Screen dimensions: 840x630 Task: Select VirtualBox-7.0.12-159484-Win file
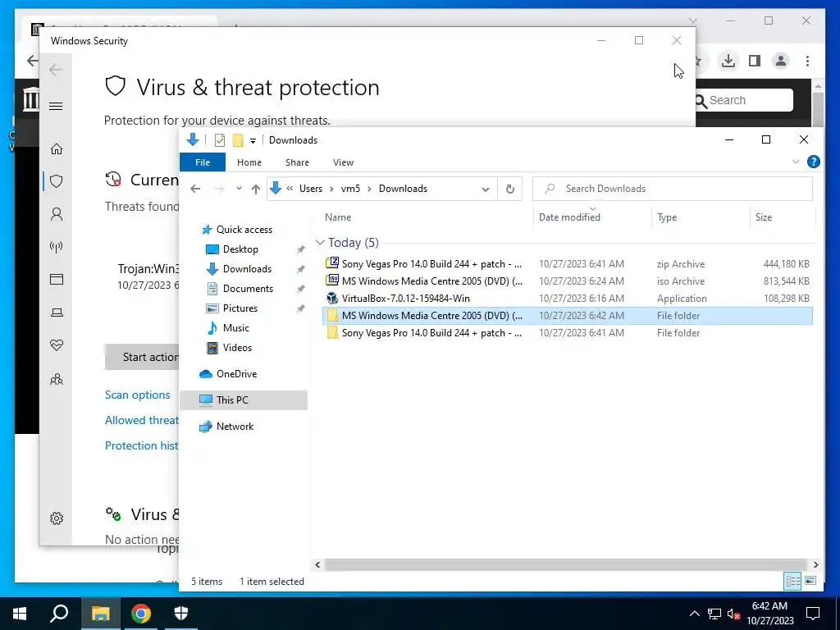(568, 299)
